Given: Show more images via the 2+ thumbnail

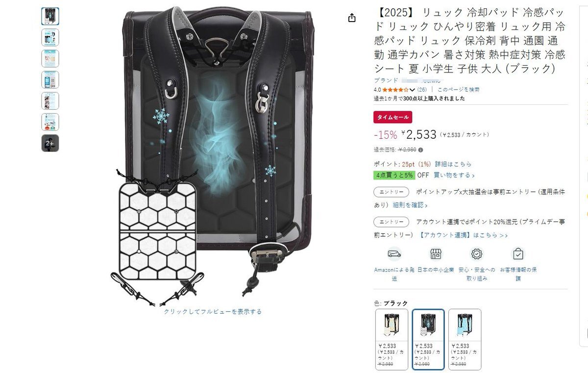Looking at the screenshot, I should 50,143.
